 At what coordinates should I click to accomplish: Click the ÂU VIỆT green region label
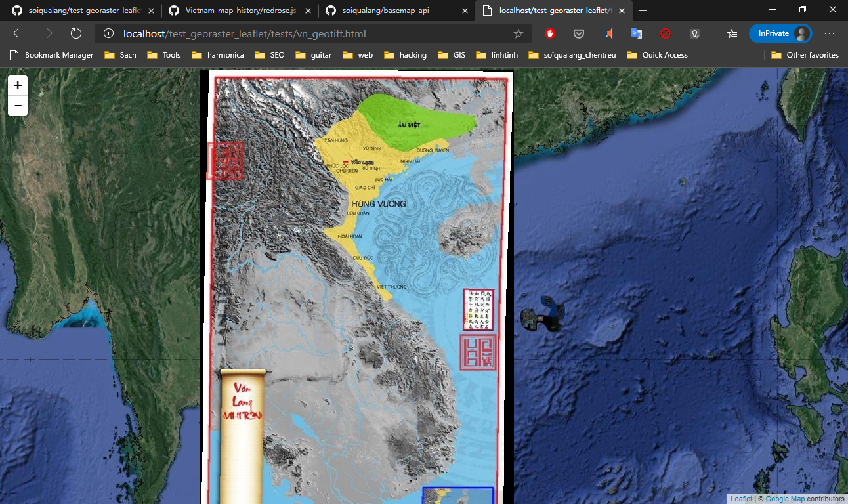pyautogui.click(x=409, y=124)
